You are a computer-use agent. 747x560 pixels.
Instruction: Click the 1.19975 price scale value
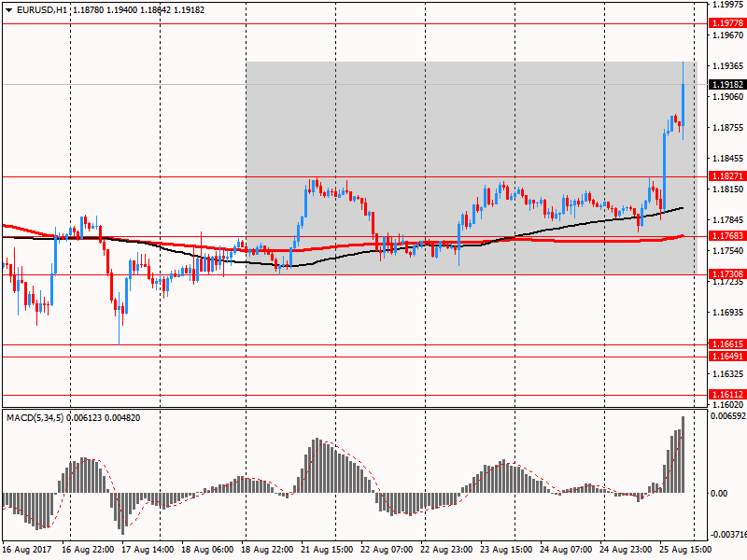pyautogui.click(x=728, y=5)
